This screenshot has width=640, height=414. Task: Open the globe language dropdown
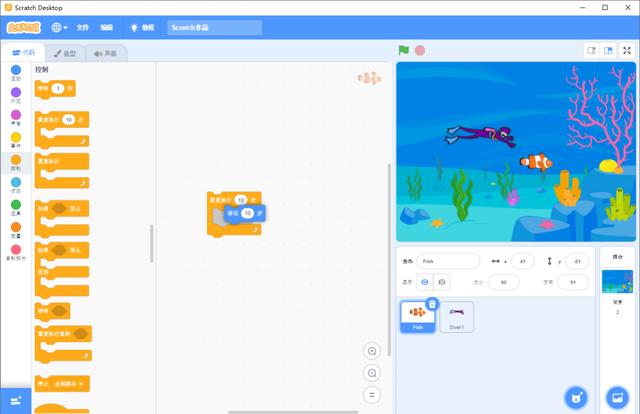(x=59, y=28)
